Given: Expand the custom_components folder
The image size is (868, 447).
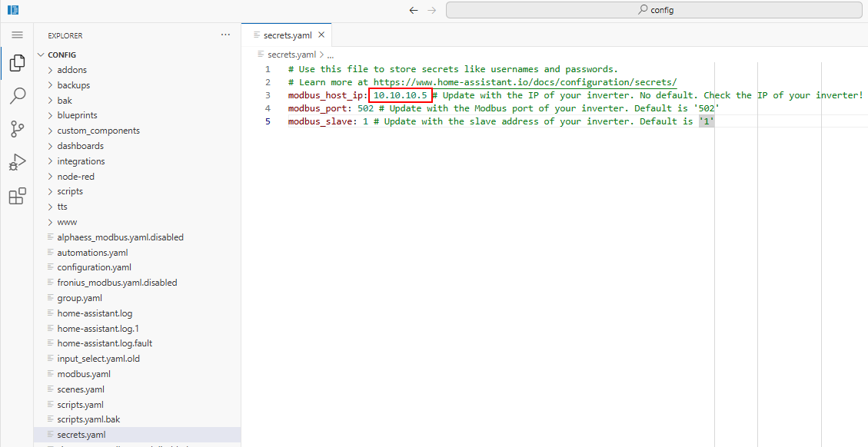Looking at the screenshot, I should click(98, 131).
